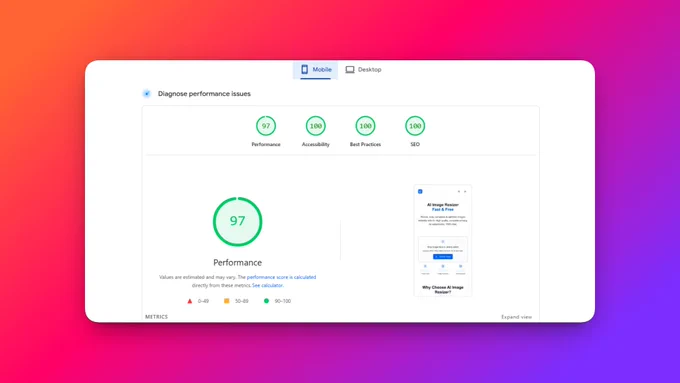Click the large 97 Performance gauge
The height and width of the screenshot is (383, 680).
pyautogui.click(x=238, y=222)
